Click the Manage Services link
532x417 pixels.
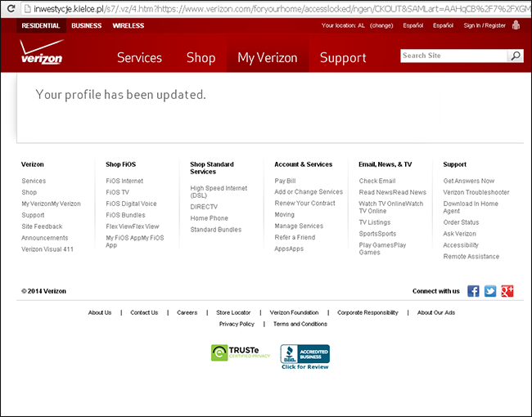[x=299, y=226]
